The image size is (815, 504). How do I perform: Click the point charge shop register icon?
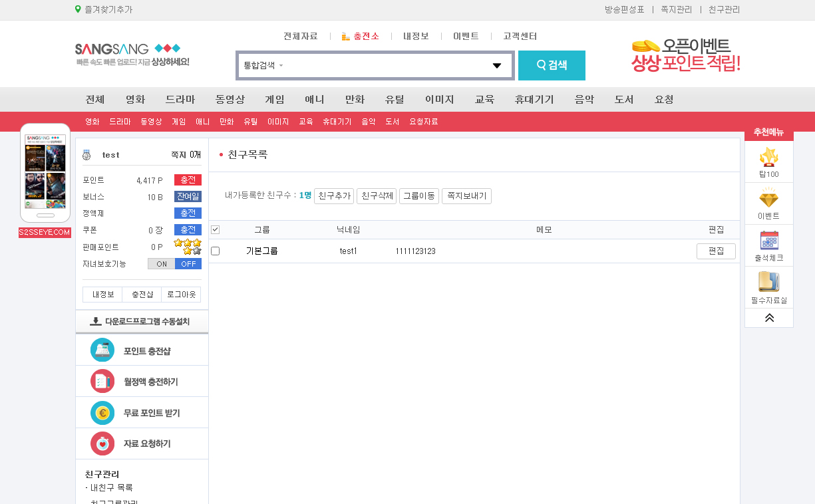click(x=102, y=350)
